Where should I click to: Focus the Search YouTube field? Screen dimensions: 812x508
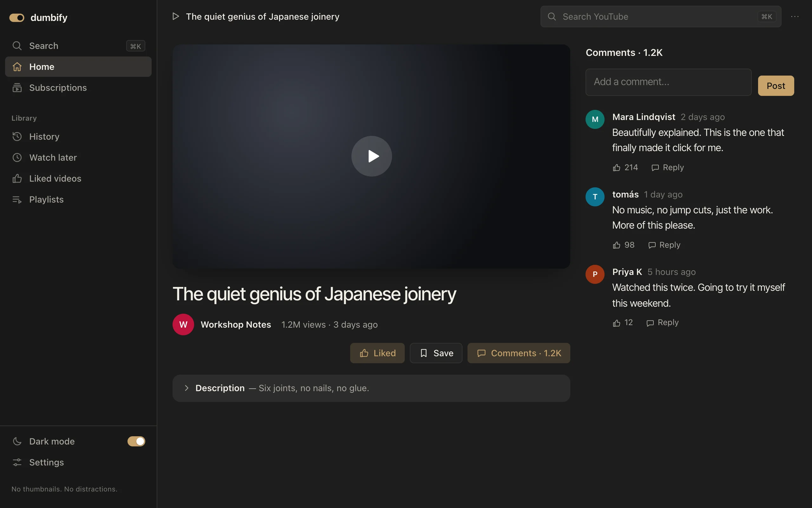[661, 17]
